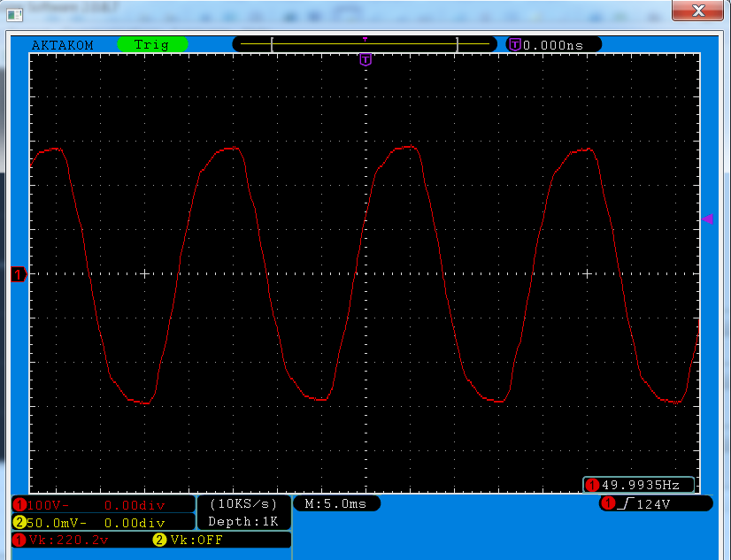Screen dimensions: 731x560
Task: Click the red channel 1 badge beside 100V
Action: [19, 504]
